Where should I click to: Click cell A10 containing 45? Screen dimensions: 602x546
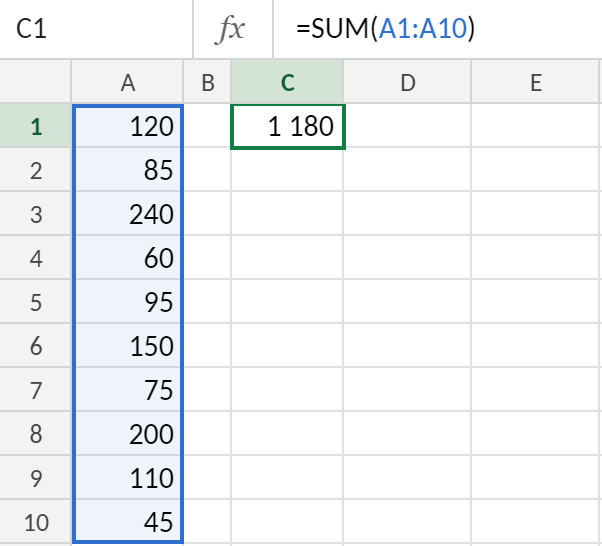point(127,521)
